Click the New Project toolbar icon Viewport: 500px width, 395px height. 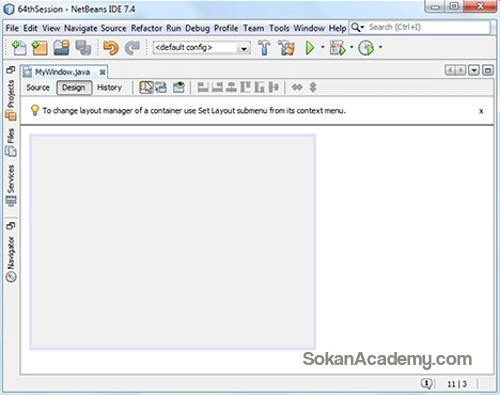40,48
